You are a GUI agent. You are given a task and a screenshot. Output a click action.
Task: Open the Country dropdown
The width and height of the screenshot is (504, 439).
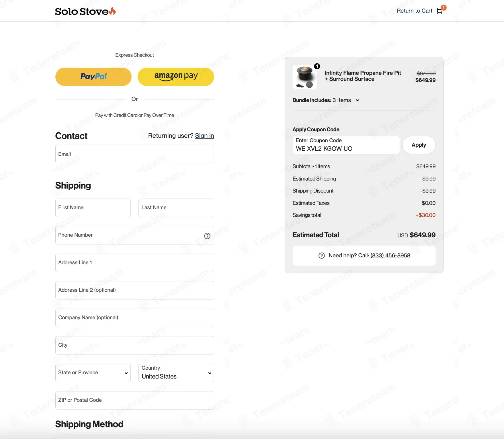pos(176,373)
